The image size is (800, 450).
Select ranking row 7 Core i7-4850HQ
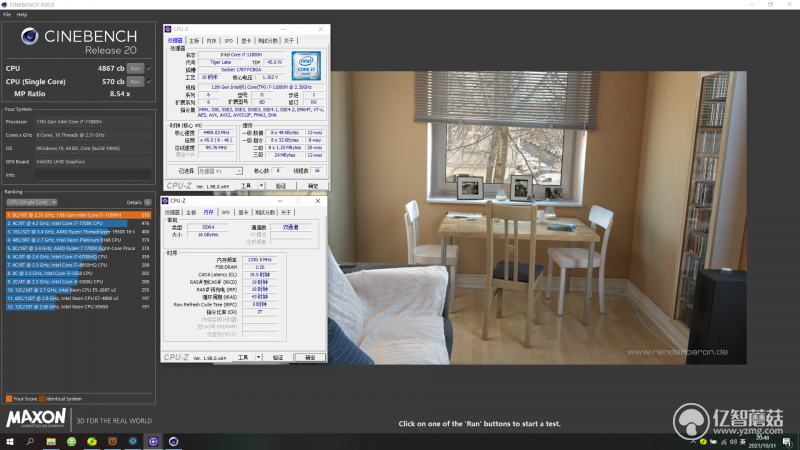tap(79, 265)
